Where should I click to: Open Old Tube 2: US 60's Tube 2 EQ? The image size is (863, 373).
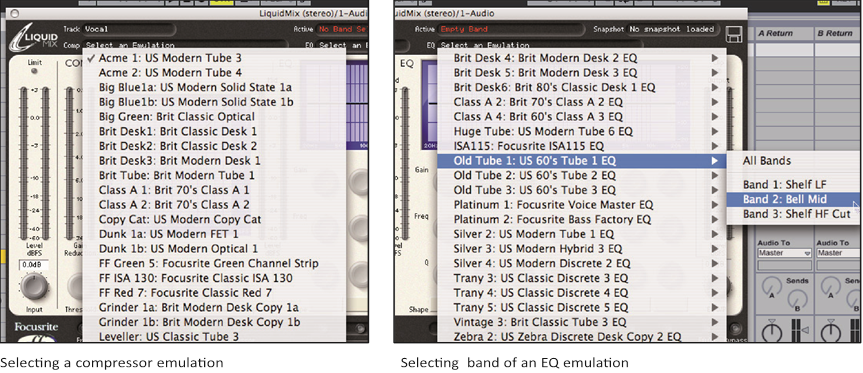point(582,175)
